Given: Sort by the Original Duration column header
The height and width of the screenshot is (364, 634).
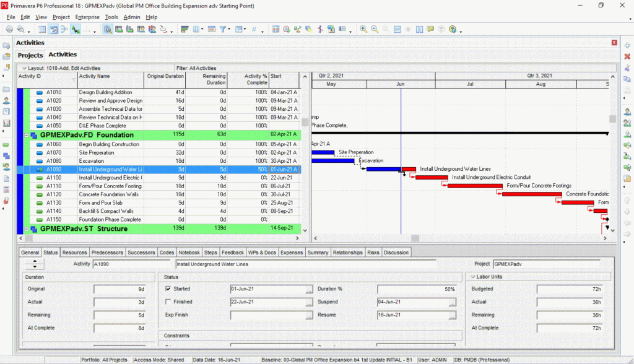Looking at the screenshot, I should pos(165,80).
